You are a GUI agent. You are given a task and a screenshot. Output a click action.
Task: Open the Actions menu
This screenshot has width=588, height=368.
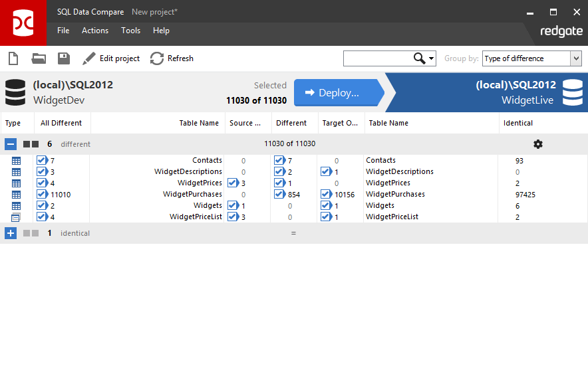[95, 31]
